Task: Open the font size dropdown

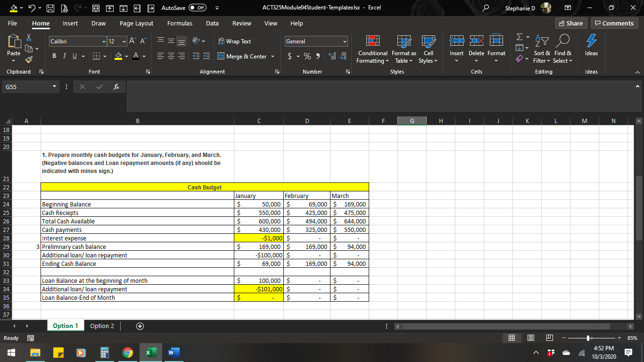Action: pos(124,41)
